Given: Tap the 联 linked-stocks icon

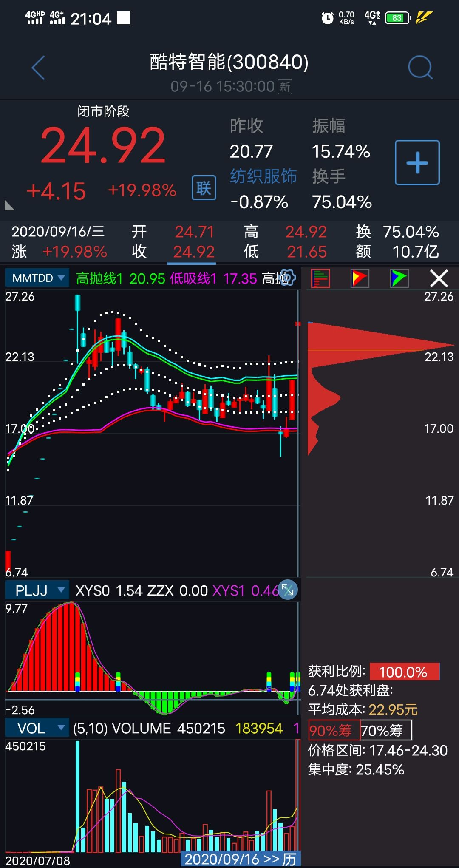Looking at the screenshot, I should 204,187.
